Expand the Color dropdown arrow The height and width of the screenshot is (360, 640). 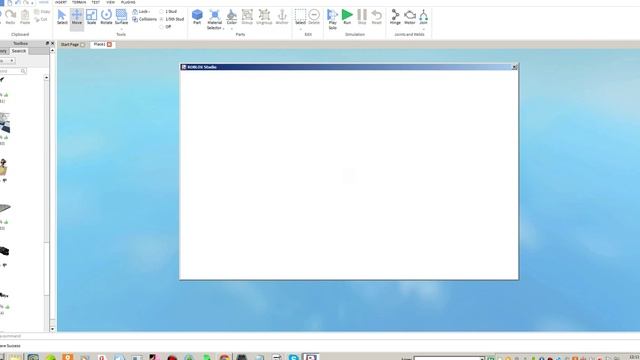coord(231,29)
